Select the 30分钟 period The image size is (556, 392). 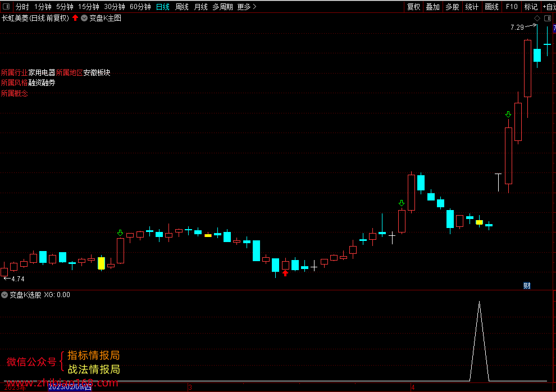[x=115, y=7]
